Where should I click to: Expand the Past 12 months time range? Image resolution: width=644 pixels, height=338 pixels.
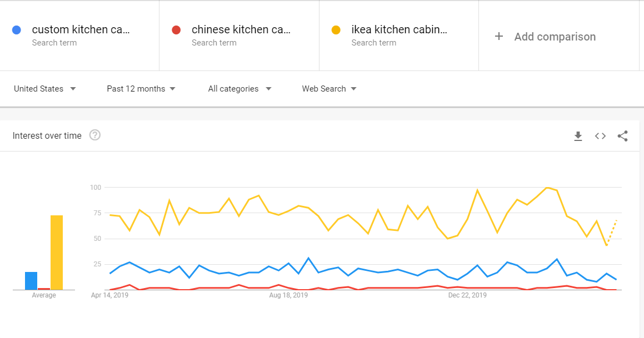(x=141, y=89)
